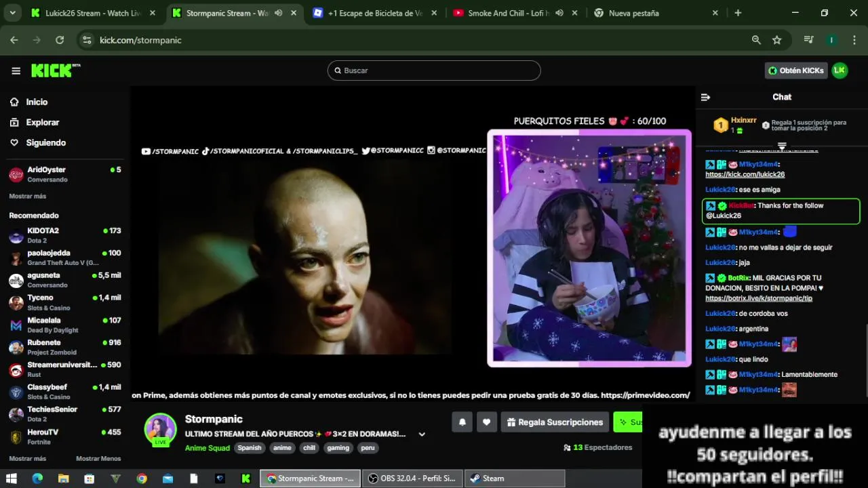
Task: Click the anime tag
Action: [x=282, y=448]
